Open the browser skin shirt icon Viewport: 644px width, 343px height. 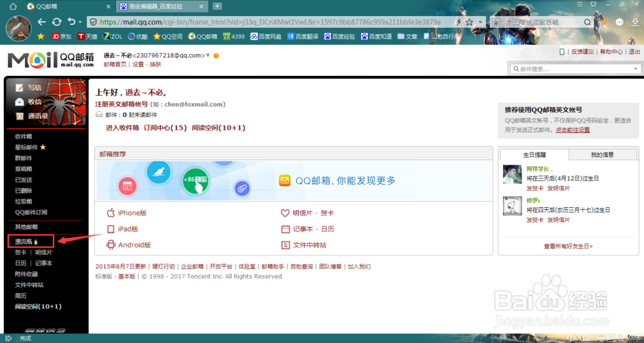click(x=592, y=5)
